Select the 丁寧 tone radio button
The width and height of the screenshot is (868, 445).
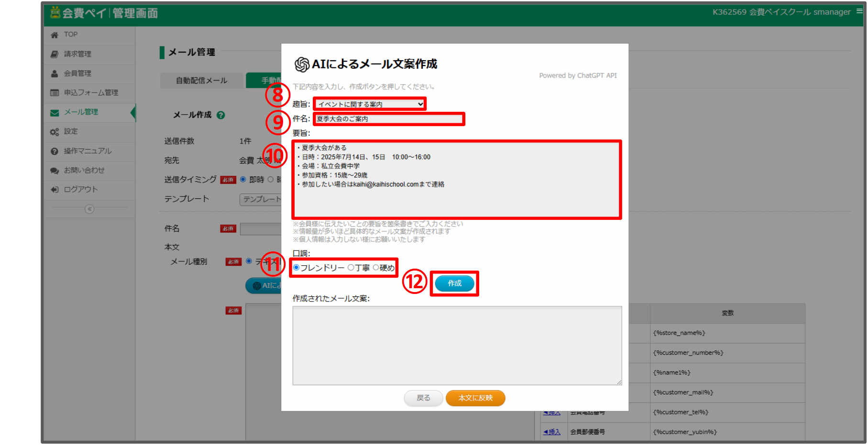[351, 268]
